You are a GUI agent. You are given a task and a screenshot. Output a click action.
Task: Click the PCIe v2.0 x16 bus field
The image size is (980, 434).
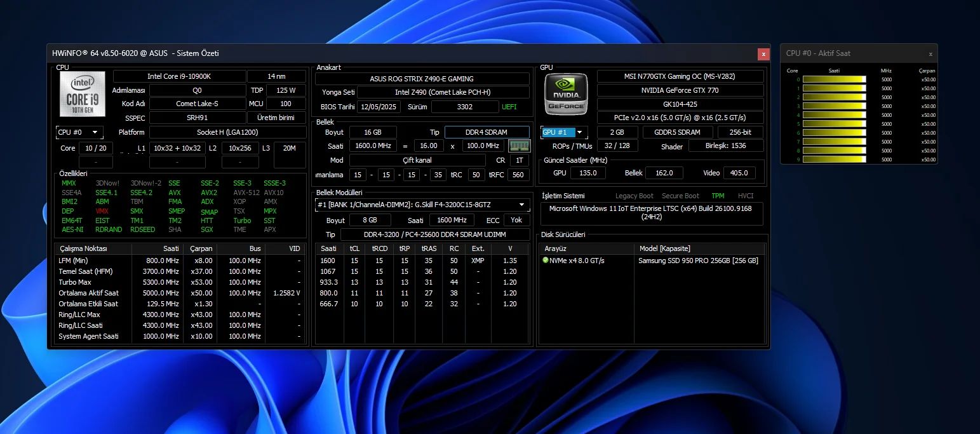[680, 118]
